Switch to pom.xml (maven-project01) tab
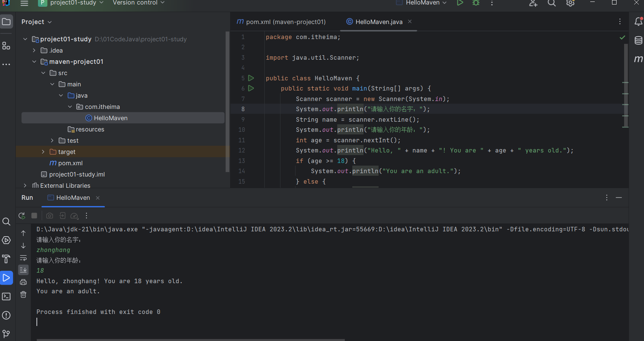Image resolution: width=644 pixels, height=341 pixels. point(281,22)
